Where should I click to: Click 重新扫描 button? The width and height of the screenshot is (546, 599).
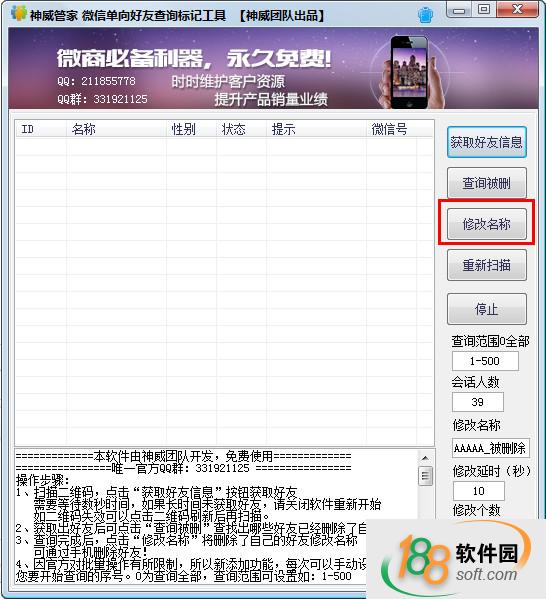click(486, 265)
